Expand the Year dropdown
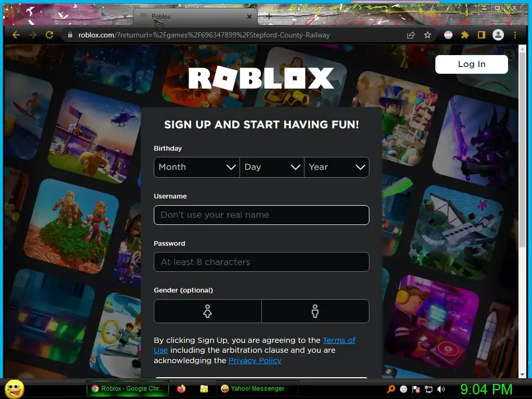Screen dimensions: 532x399 tap(337, 167)
